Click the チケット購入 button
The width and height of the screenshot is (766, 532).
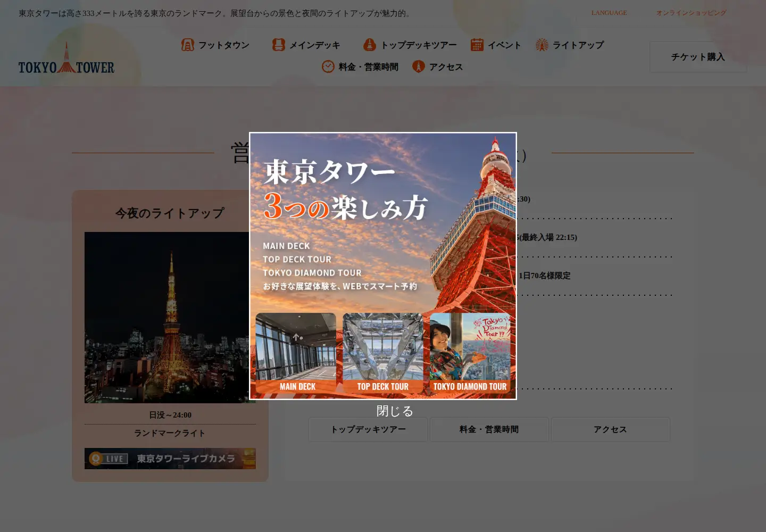click(x=698, y=57)
